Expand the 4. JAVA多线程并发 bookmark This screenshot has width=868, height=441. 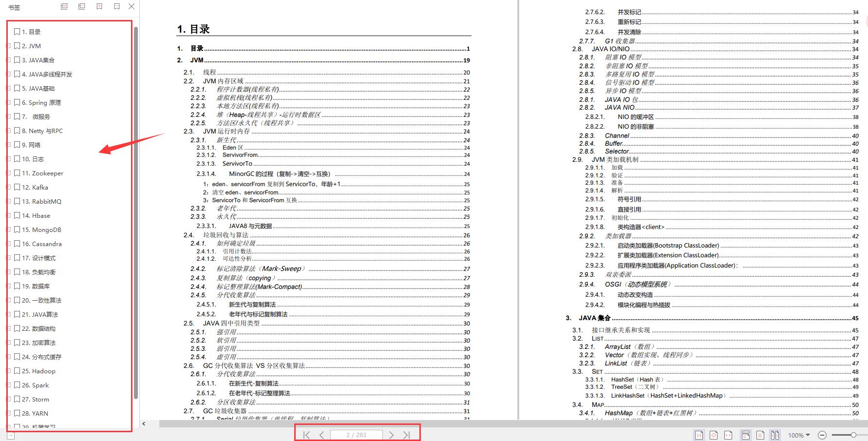pos(8,74)
